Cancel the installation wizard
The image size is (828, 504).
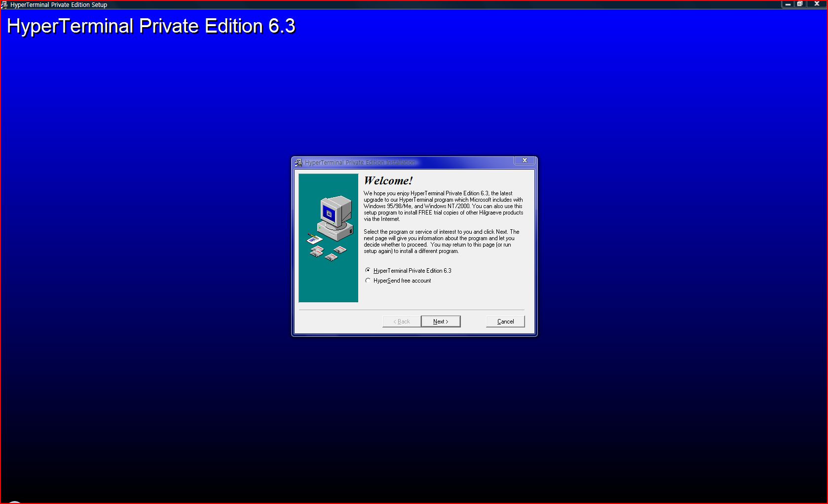click(x=505, y=322)
